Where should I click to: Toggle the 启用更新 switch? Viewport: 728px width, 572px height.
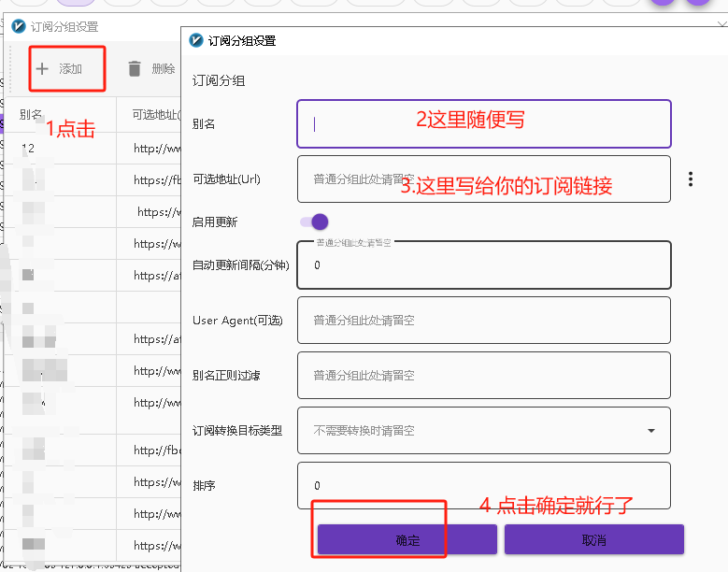[x=314, y=222]
